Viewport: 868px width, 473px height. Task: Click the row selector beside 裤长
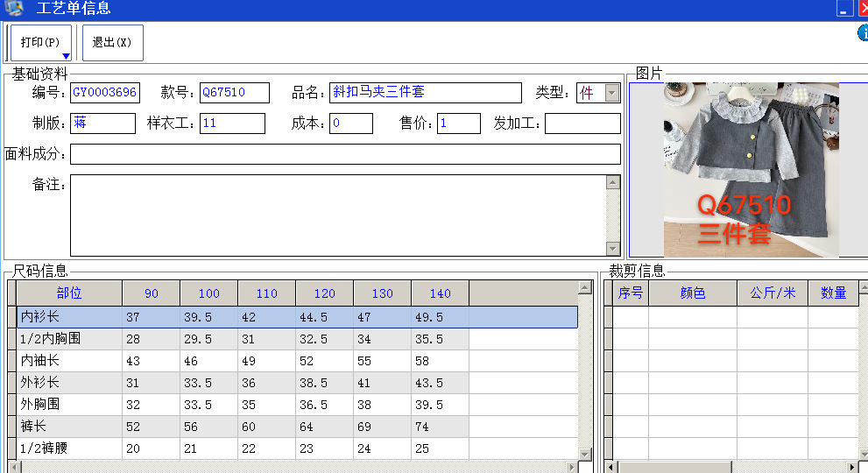click(11, 427)
